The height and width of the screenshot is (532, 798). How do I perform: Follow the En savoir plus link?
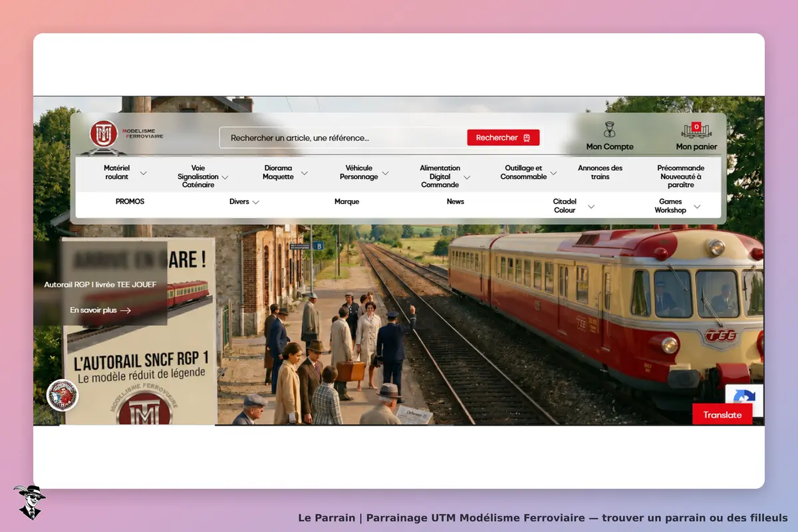[100, 311]
